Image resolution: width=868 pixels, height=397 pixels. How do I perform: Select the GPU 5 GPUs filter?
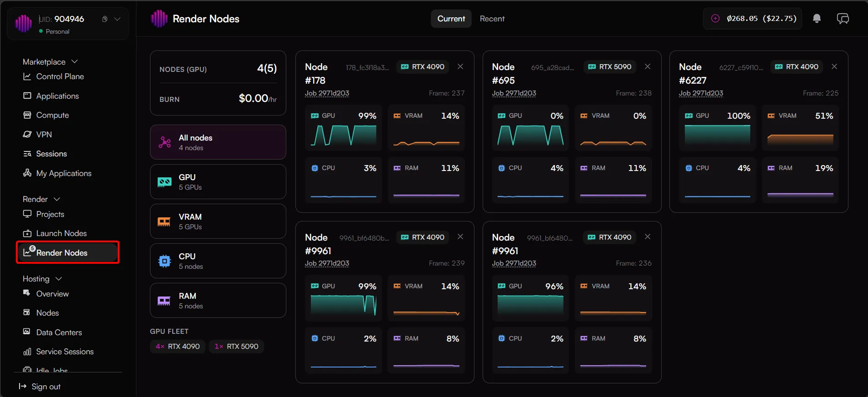point(218,181)
